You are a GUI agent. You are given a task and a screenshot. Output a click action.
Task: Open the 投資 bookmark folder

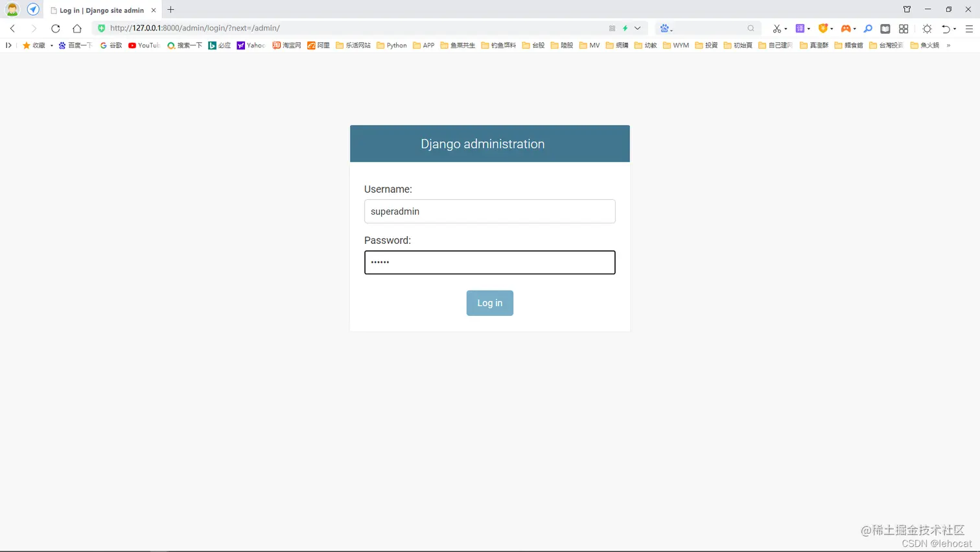[706, 45]
